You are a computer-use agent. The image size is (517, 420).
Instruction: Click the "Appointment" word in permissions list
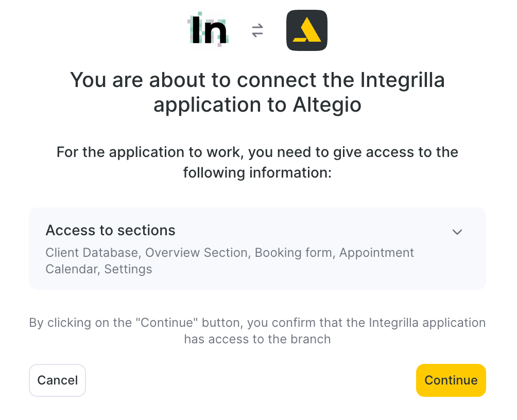[376, 253]
